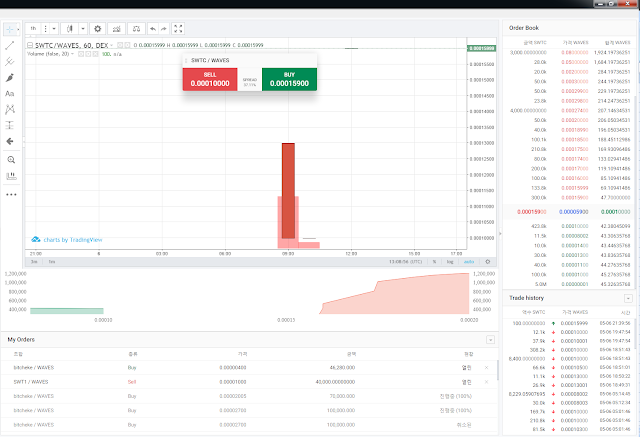Collapse the My Orders panel
The height and width of the screenshot is (437, 640).
pyautogui.click(x=491, y=339)
